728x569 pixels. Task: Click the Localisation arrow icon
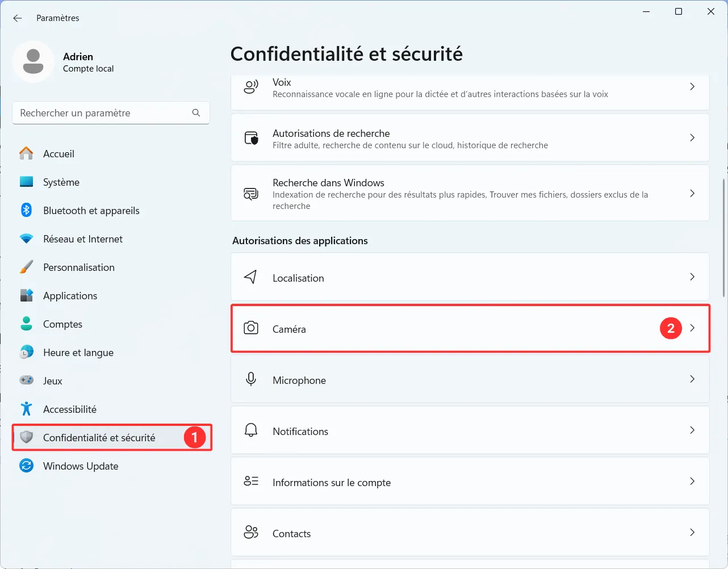coord(250,277)
